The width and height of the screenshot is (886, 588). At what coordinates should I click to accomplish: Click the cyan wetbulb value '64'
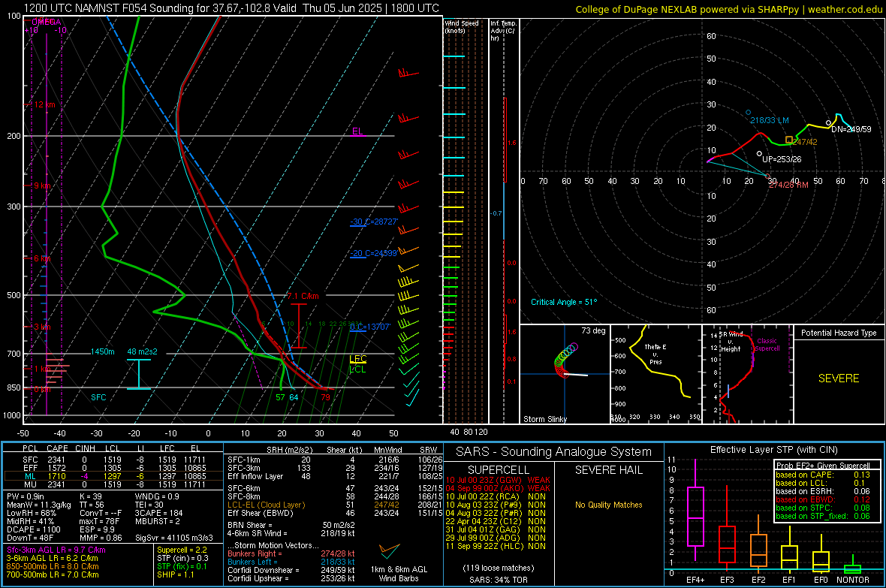tap(294, 397)
